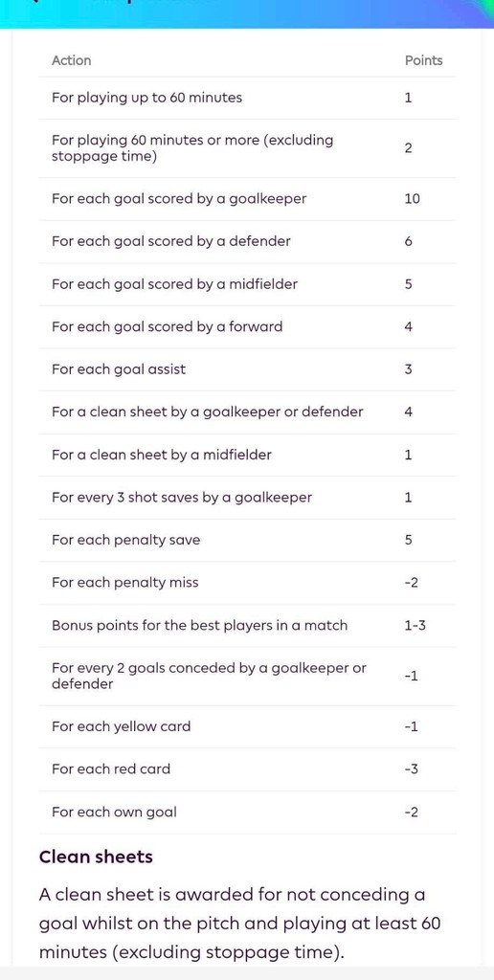Tap the 'playing 60 minutes or more' row
The height and width of the screenshot is (980, 494).
247,148
